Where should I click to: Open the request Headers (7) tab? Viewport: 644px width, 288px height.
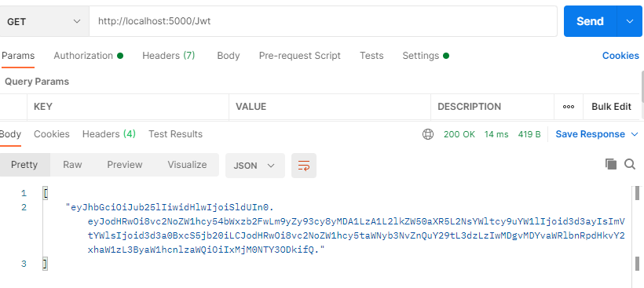click(168, 56)
